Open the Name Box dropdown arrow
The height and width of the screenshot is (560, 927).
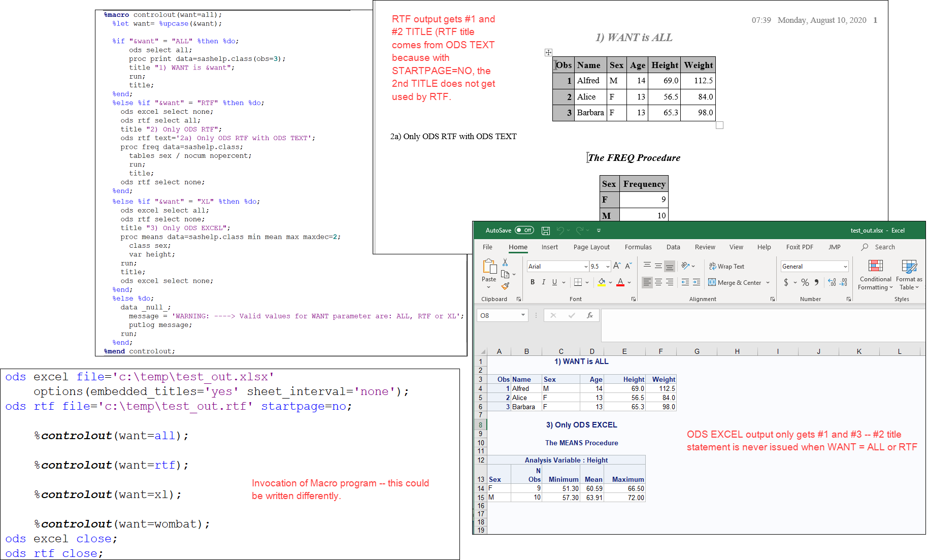(x=523, y=315)
